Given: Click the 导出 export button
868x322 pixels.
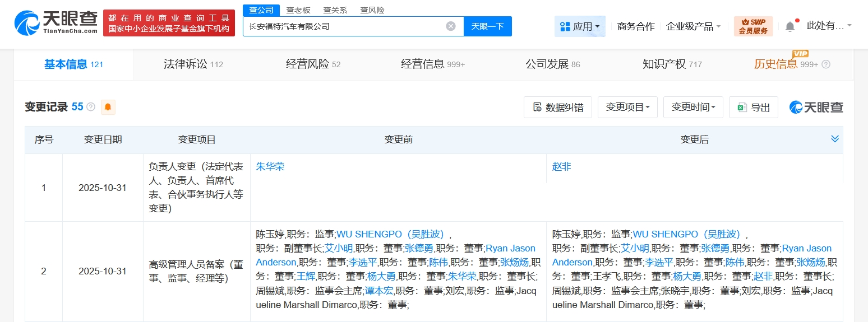Looking at the screenshot, I should coord(754,108).
